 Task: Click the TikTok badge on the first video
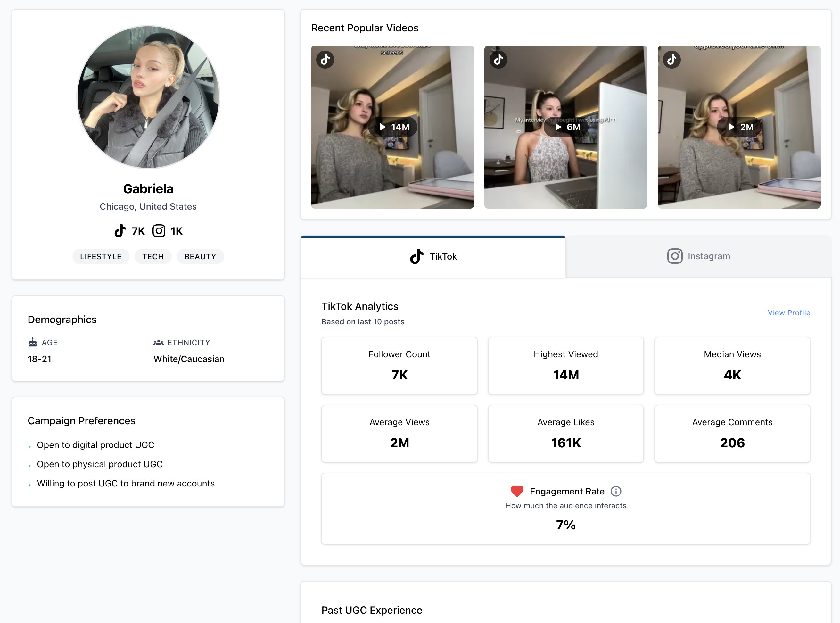tap(325, 59)
